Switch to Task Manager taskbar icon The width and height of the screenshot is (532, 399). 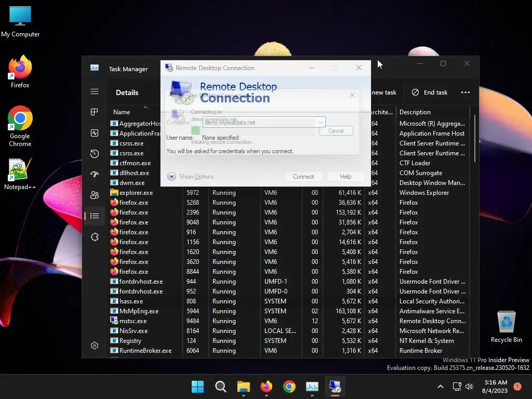pyautogui.click(x=312, y=387)
